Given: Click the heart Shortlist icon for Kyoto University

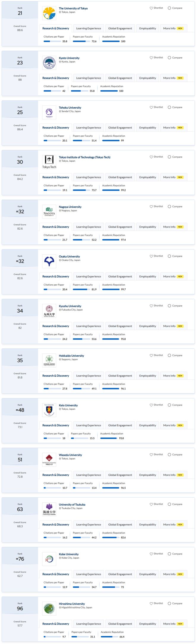Looking at the screenshot, I should 151,58.
